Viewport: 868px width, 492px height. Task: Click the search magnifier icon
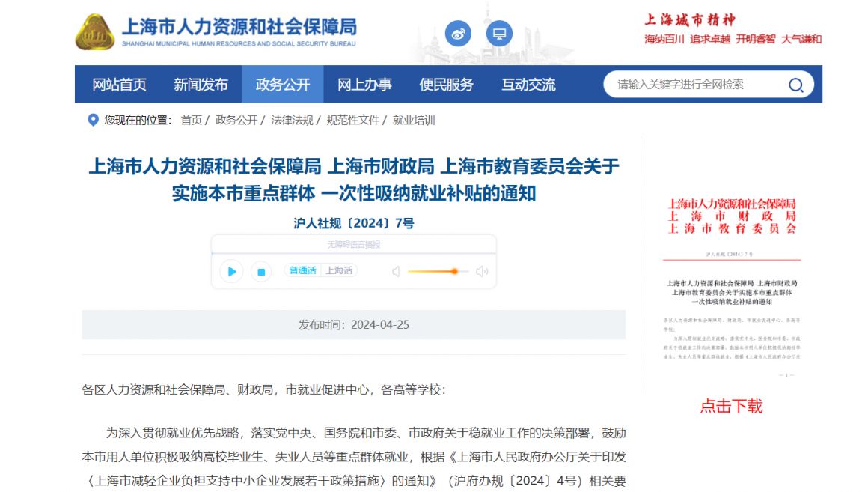795,85
